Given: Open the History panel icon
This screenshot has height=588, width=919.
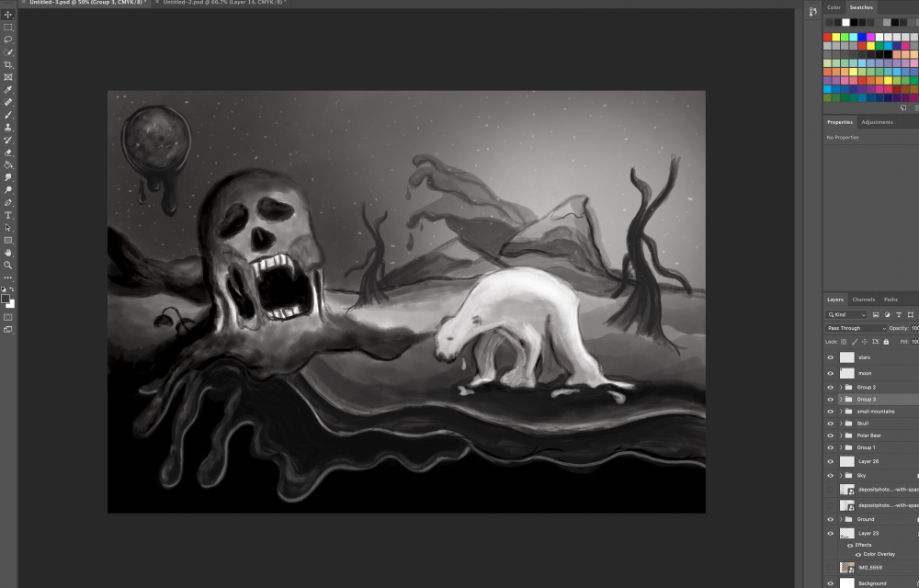Looking at the screenshot, I should [x=812, y=11].
